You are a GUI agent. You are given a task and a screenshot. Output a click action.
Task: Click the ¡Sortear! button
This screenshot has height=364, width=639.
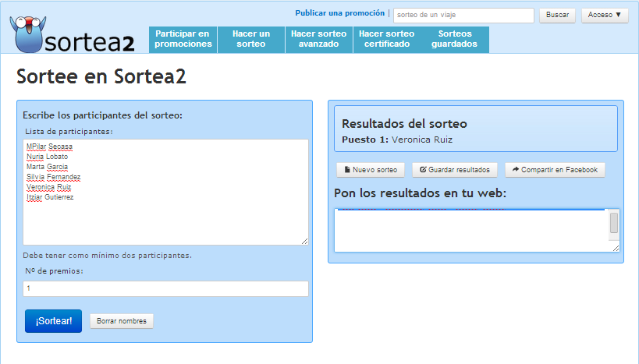pos(53,321)
